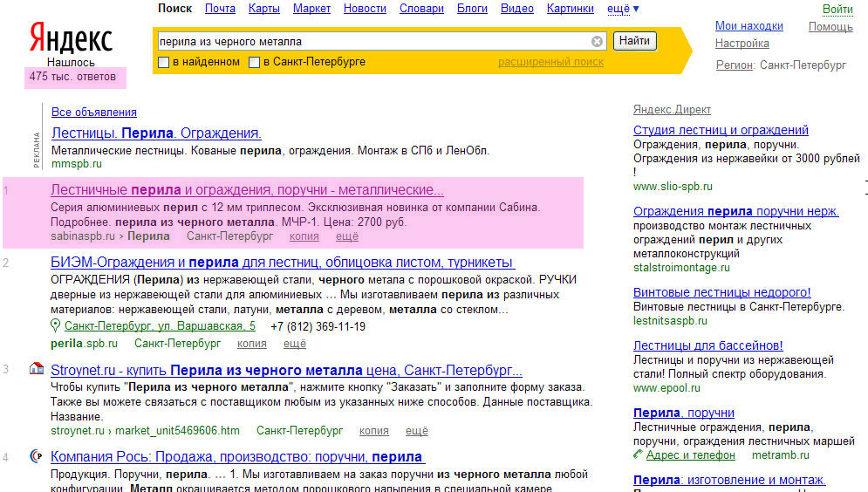Open ad 'Лестницы для бассейнов!'
Screen dimensions: 868x492
(708, 346)
